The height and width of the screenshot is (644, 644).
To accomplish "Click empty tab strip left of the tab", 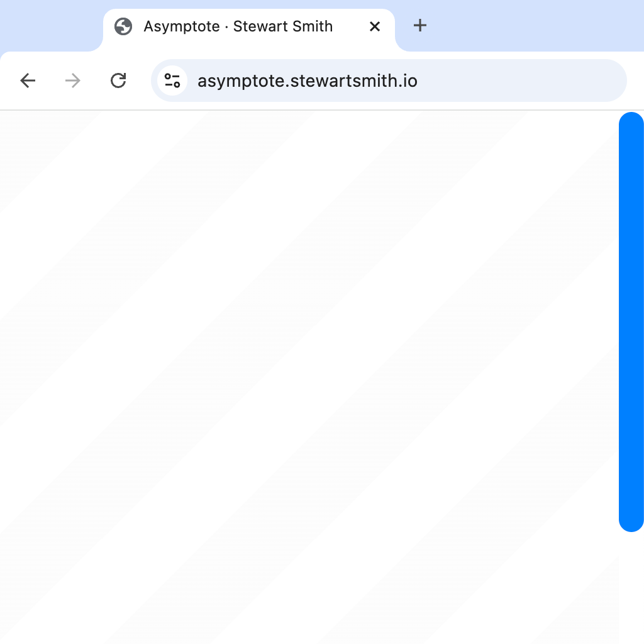I will (50, 26).
